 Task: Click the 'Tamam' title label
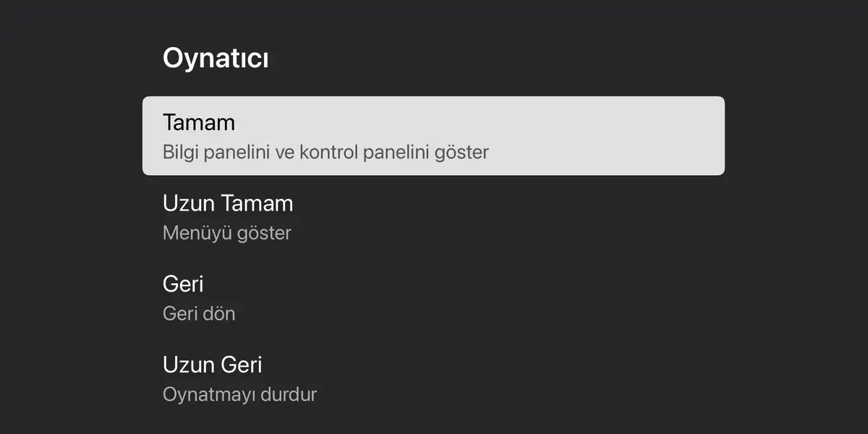(x=199, y=122)
